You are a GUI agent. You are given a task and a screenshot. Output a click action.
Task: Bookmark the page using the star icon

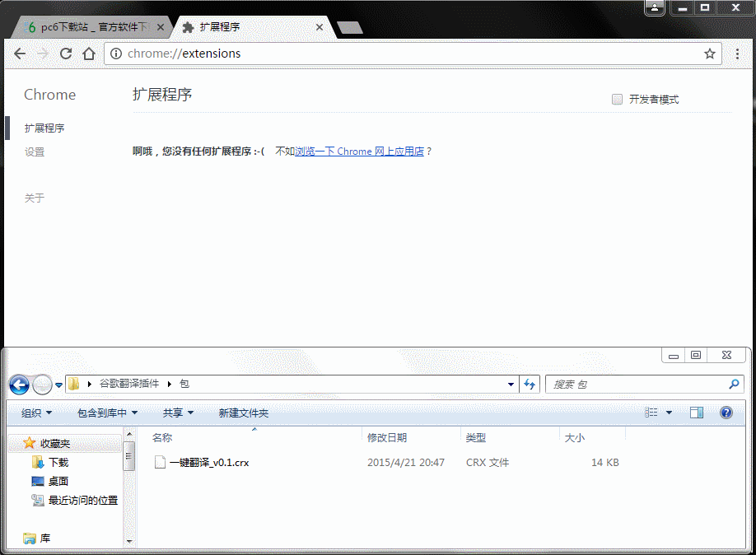coord(710,53)
